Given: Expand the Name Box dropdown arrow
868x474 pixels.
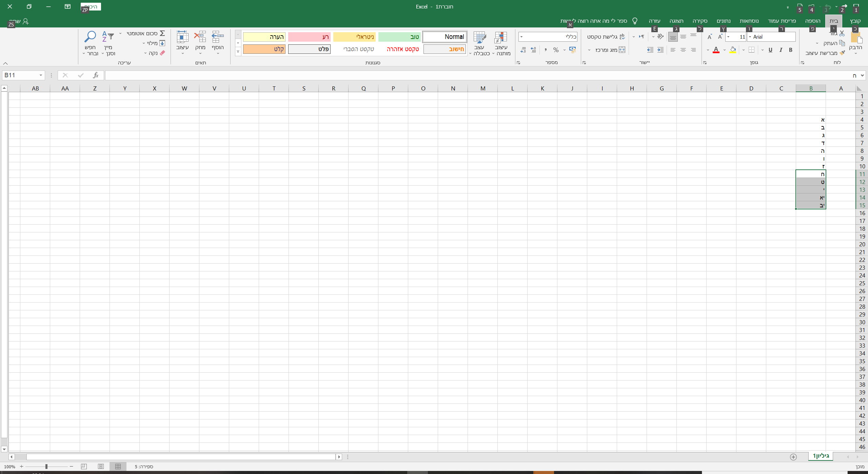Looking at the screenshot, I should pyautogui.click(x=41, y=75).
